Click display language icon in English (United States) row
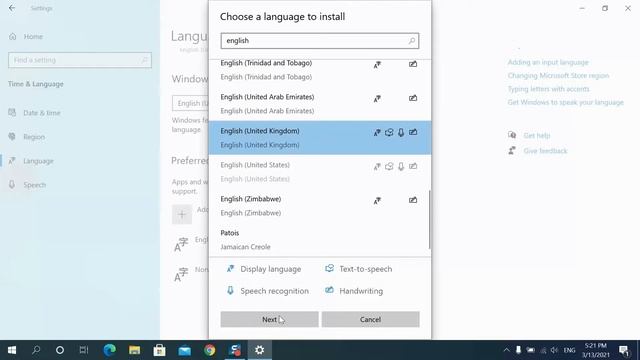640x360 pixels. 377,166
